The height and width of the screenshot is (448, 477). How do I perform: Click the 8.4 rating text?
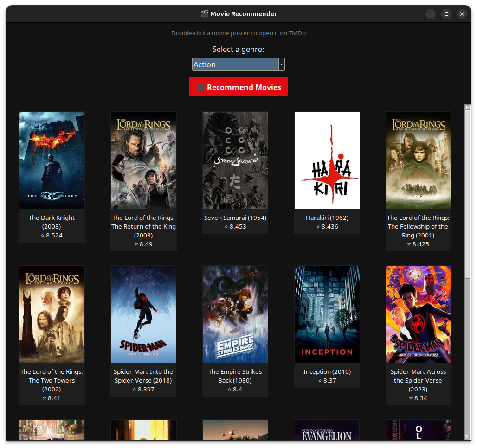235,389
